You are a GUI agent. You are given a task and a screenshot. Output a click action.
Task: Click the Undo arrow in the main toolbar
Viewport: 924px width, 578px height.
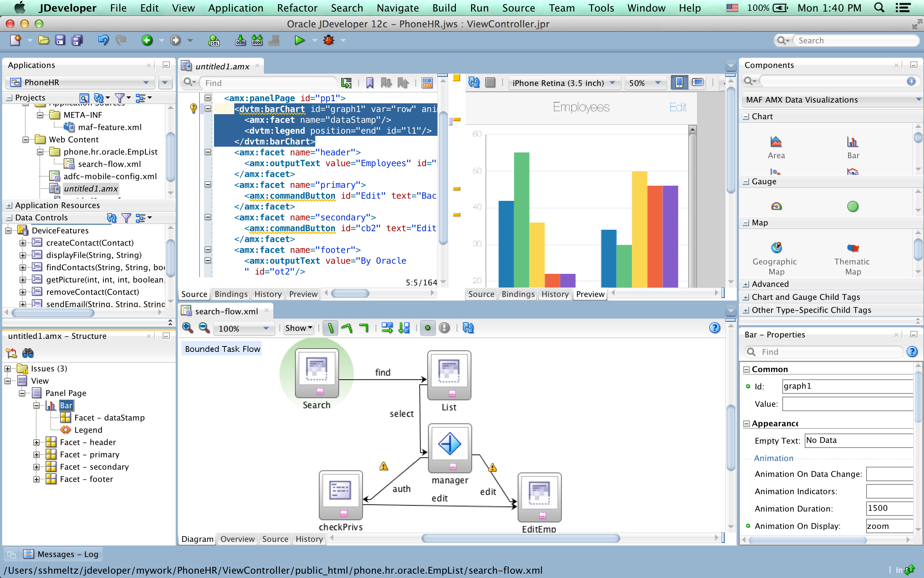[103, 40]
